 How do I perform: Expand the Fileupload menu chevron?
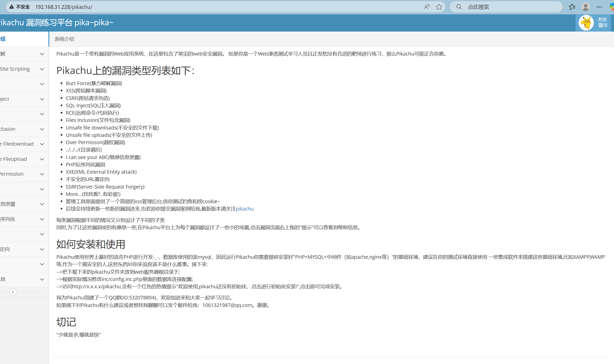pyautogui.click(x=42, y=159)
